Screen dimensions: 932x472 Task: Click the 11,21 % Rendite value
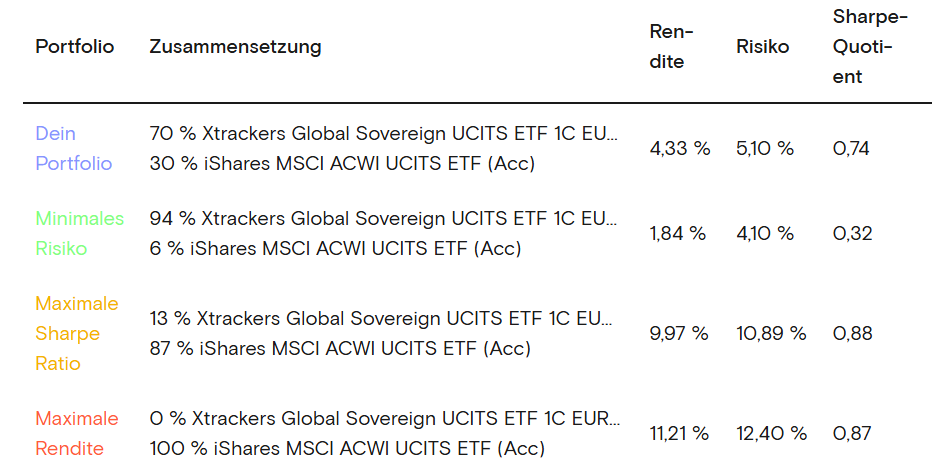(x=678, y=433)
